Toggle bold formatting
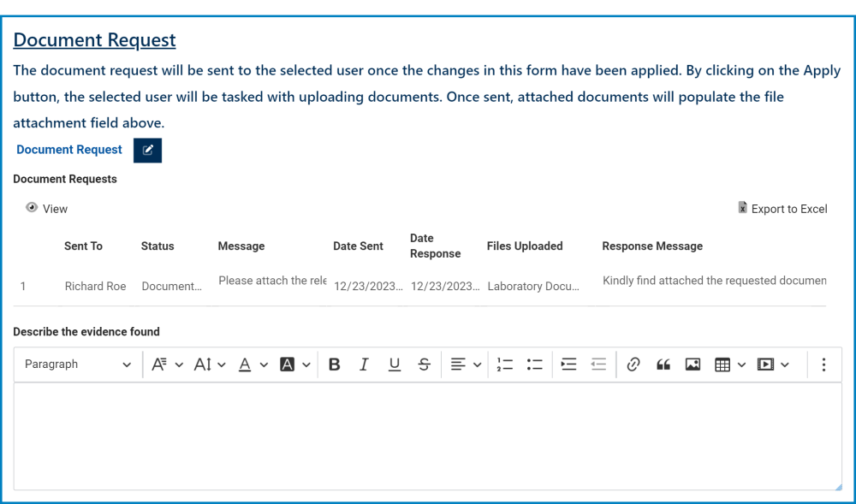856x504 pixels. [x=335, y=365]
